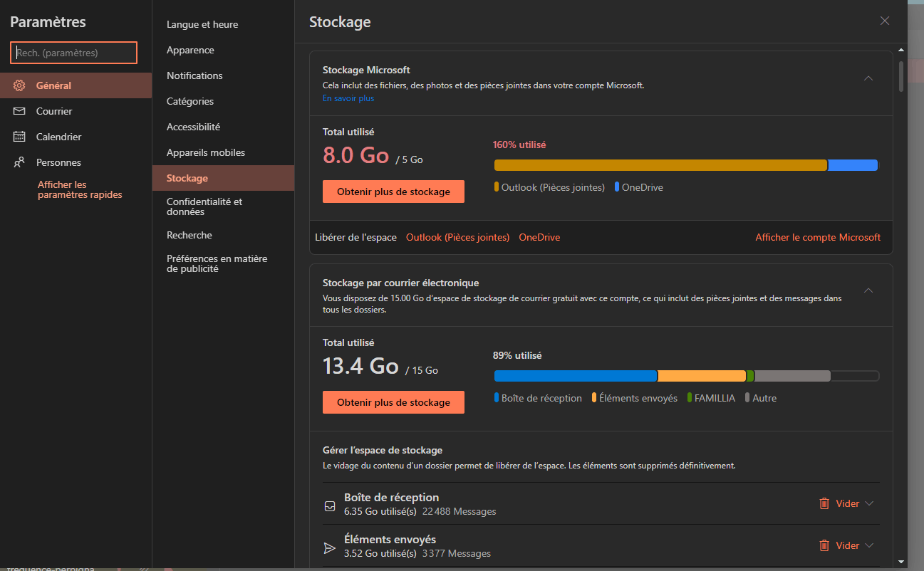Open the Vider dropdown for Boîte de réception

tap(869, 503)
